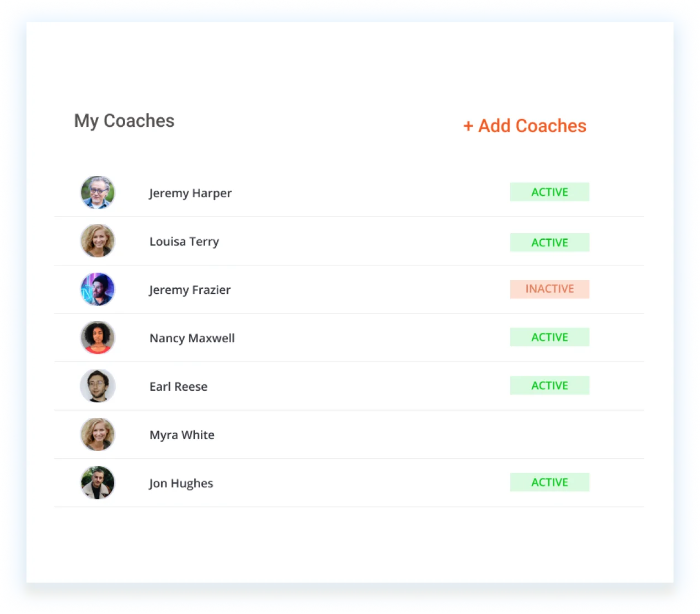This screenshot has width=700, height=614.
Task: Open Nancy Maxwell's avatar picture
Action: (x=98, y=337)
